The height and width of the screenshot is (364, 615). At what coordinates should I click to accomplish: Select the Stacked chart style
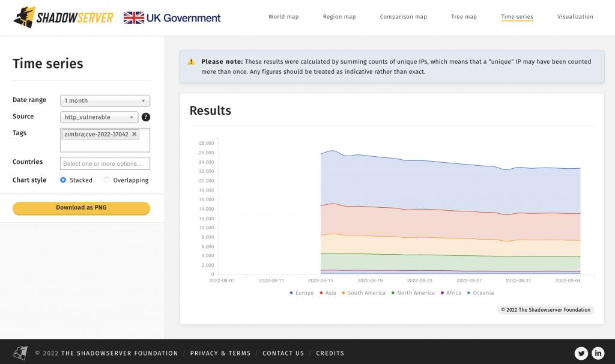64,180
